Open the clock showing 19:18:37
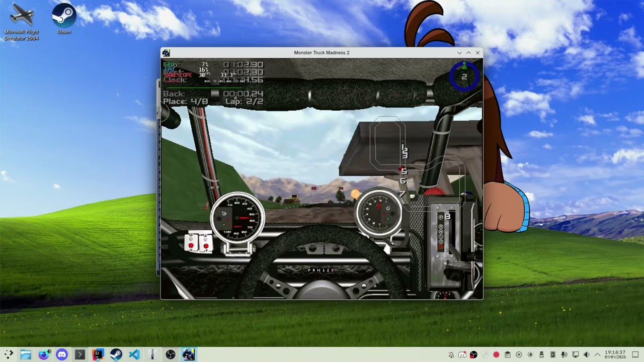The image size is (644, 362). point(615,355)
